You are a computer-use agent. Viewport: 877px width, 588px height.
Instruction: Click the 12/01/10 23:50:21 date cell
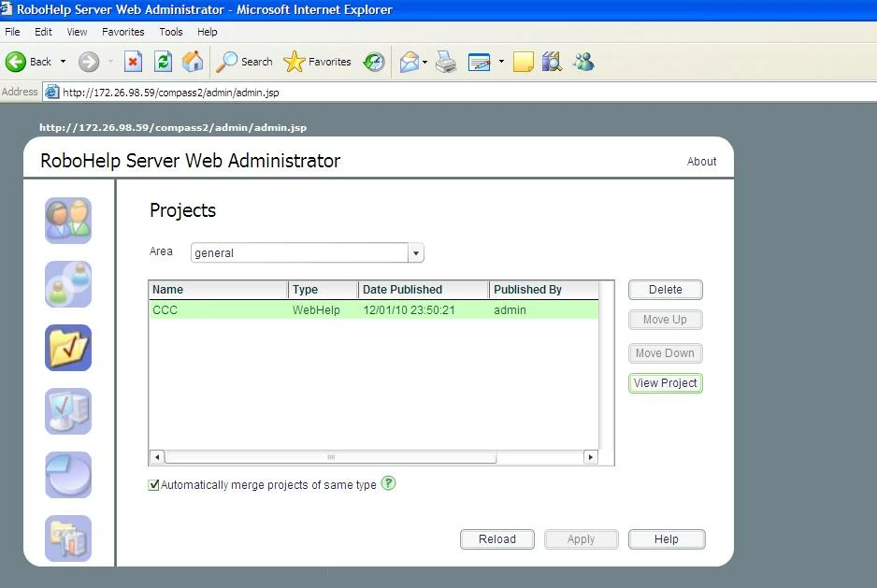tap(409, 310)
